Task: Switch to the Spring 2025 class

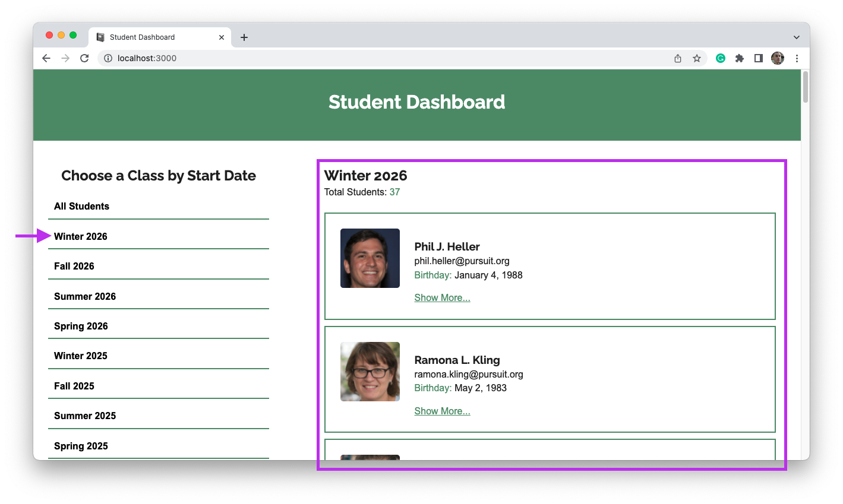Action: (159, 446)
